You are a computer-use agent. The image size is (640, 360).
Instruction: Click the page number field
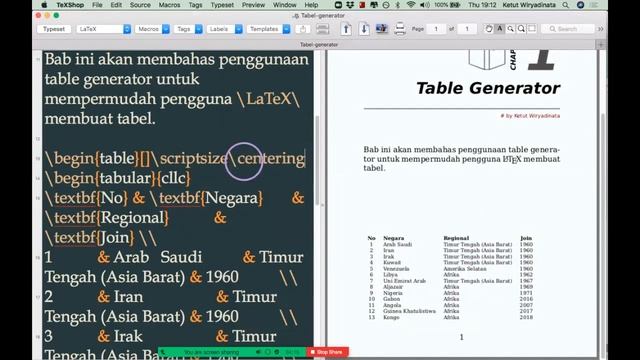click(436, 29)
